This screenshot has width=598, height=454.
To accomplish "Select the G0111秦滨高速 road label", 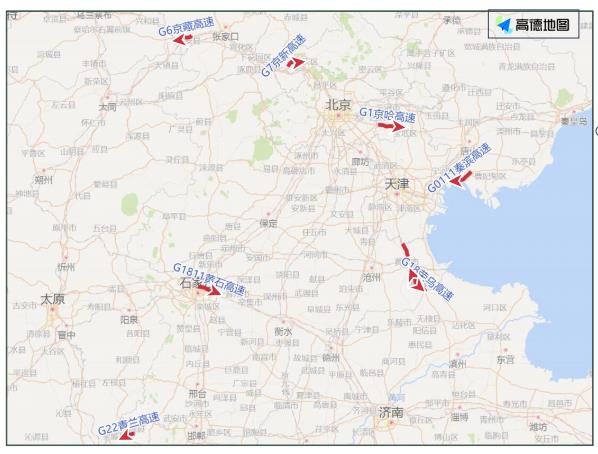I will coord(459,168).
